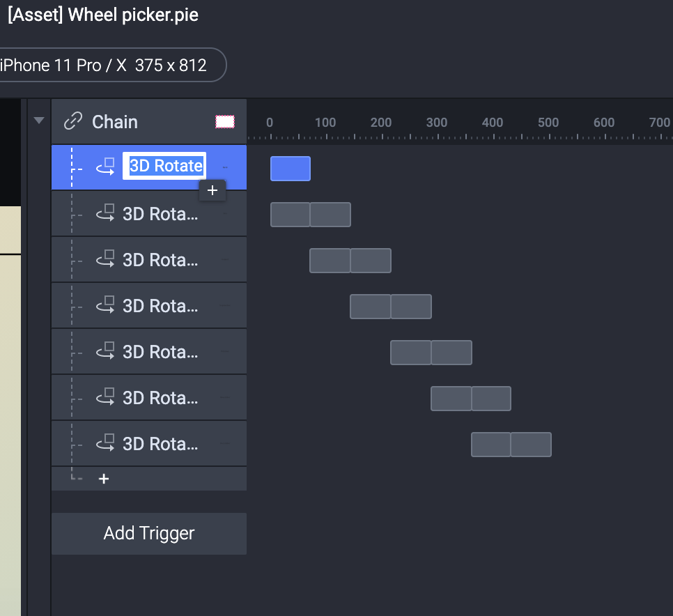Image resolution: width=673 pixels, height=616 pixels.
Task: Select the blue timeline block in the first row
Action: (290, 169)
